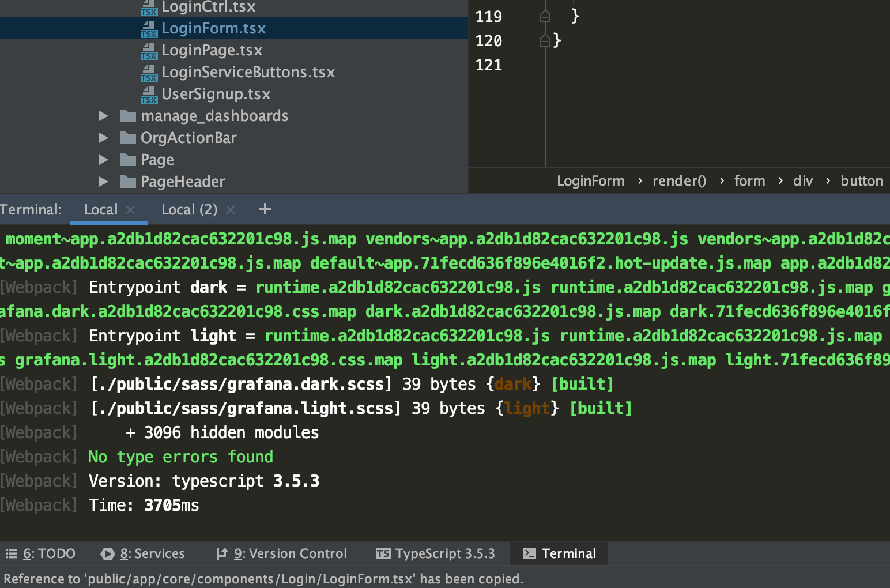Image resolution: width=890 pixels, height=588 pixels.
Task: Click the Version Control branch icon
Action: click(x=222, y=554)
